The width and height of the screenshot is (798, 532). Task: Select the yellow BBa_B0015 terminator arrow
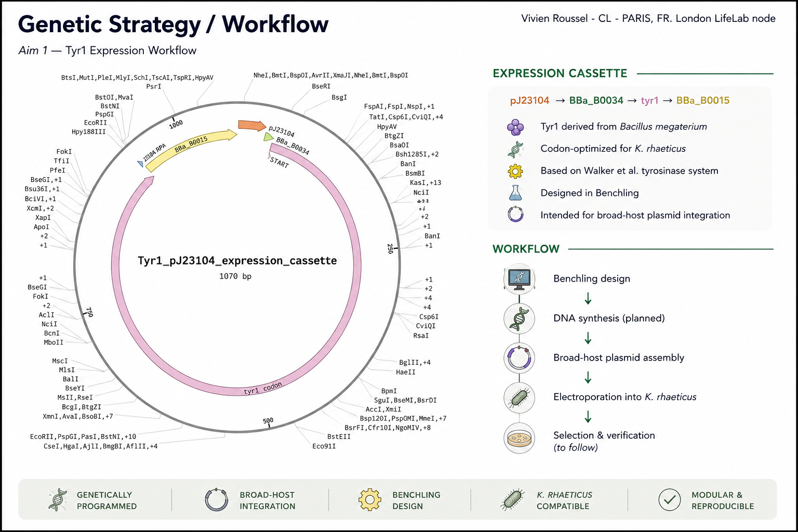pyautogui.click(x=191, y=150)
